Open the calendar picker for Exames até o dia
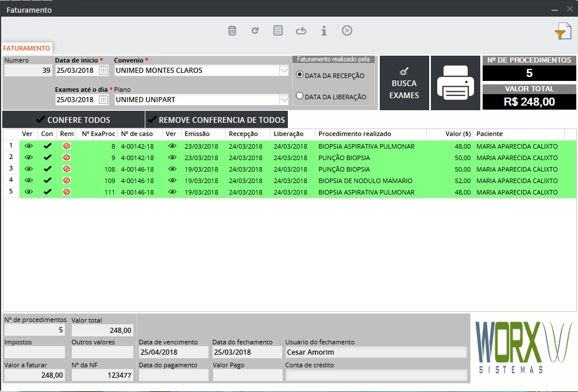The image size is (578, 392). [103, 99]
